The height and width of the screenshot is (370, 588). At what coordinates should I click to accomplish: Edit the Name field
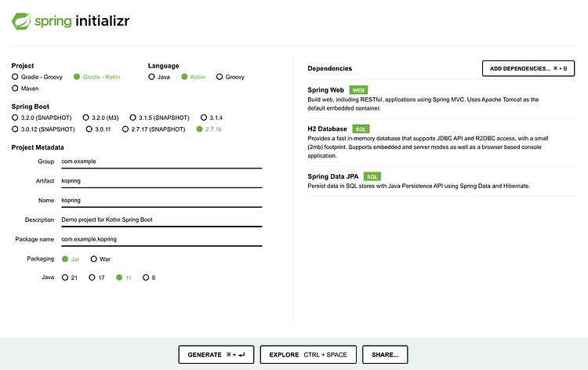pos(162,201)
